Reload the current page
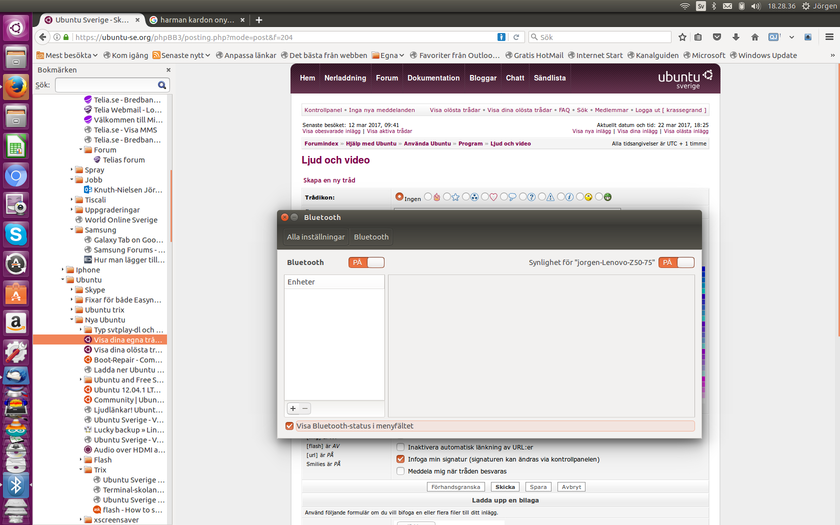 [516, 37]
